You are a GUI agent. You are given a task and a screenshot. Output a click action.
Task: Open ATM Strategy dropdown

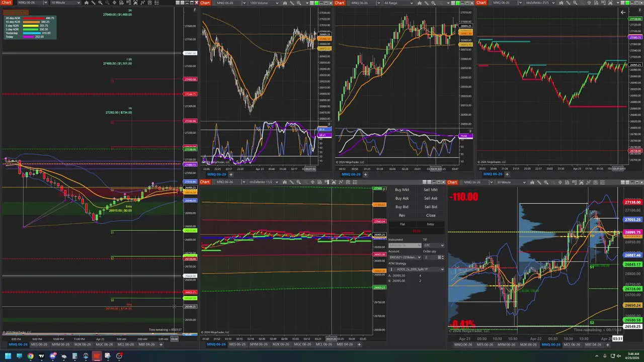[x=417, y=269]
